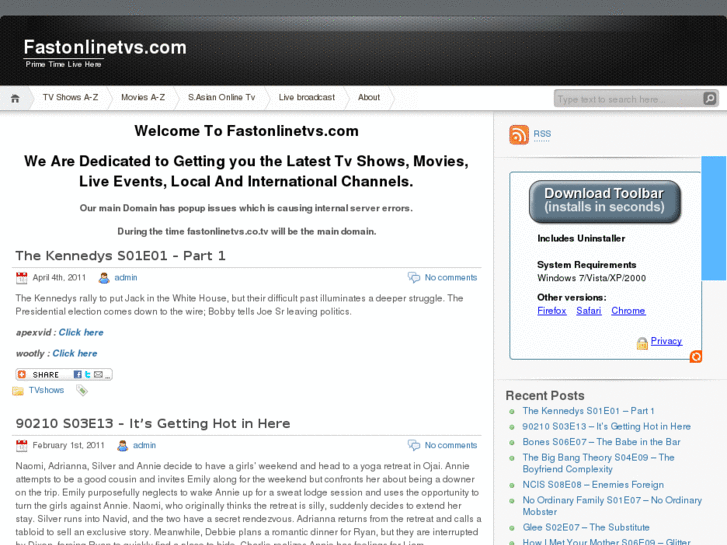Viewport: 727px width, 545px height.
Task: Click the user icon next to admin on Kennedys post
Action: tap(104, 278)
